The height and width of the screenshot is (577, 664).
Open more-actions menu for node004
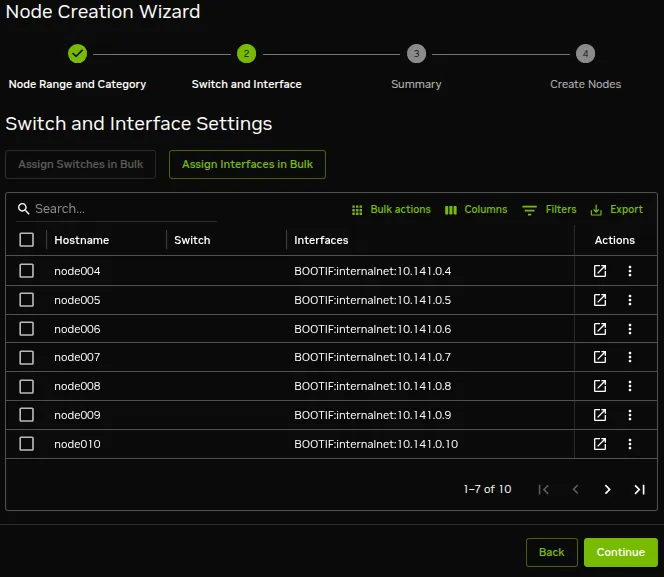pos(630,271)
